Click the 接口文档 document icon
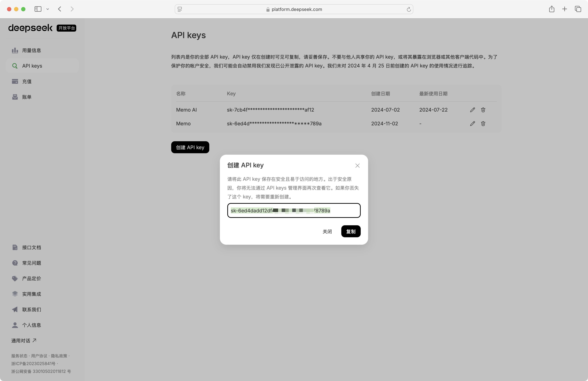The width and height of the screenshot is (588, 381). click(x=15, y=248)
